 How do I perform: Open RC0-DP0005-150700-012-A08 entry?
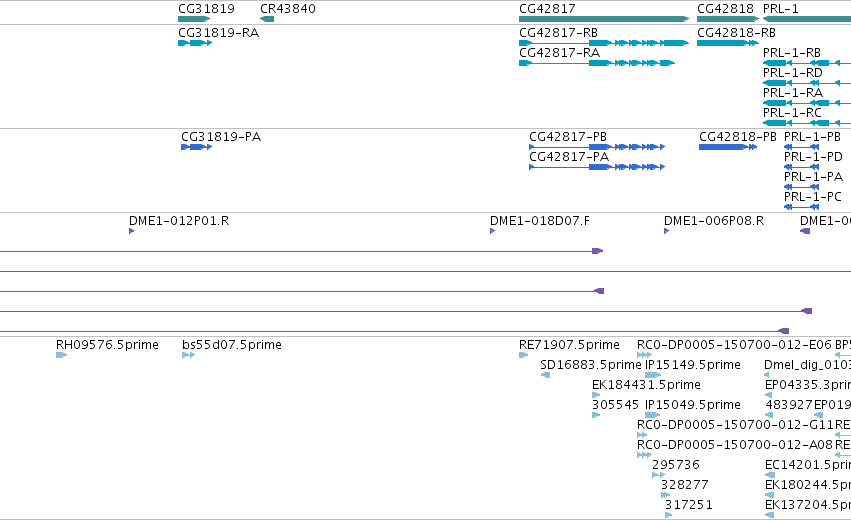pyautogui.click(x=734, y=445)
